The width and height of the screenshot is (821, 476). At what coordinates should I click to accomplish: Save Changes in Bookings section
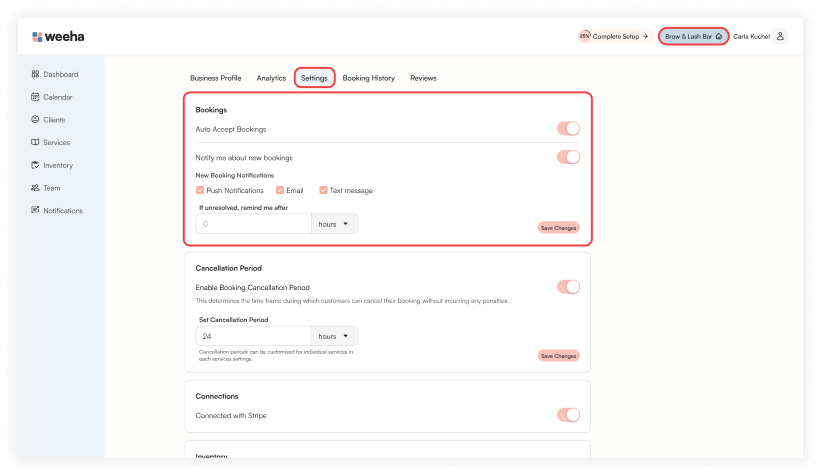click(558, 228)
